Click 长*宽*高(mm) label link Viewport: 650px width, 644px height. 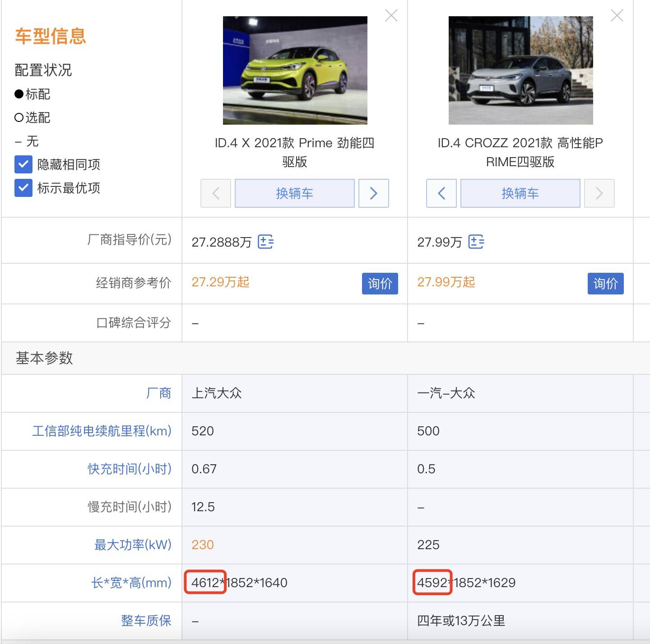[x=131, y=583]
